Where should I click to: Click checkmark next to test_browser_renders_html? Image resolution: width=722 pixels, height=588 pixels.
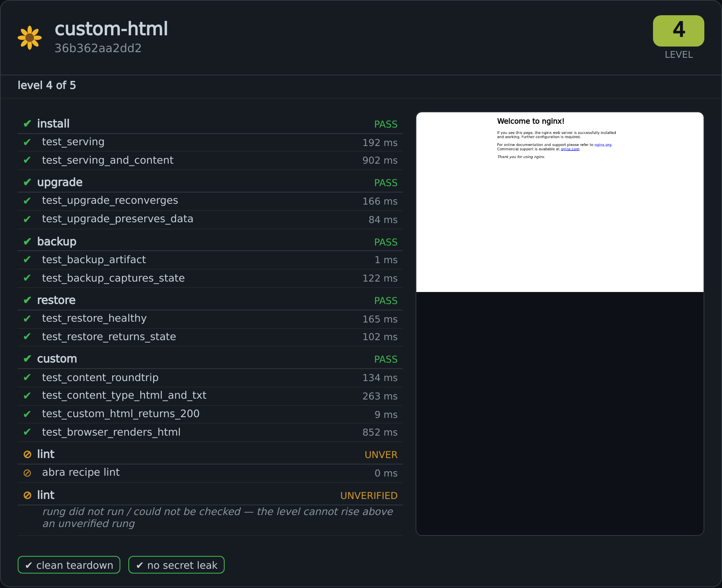point(27,432)
